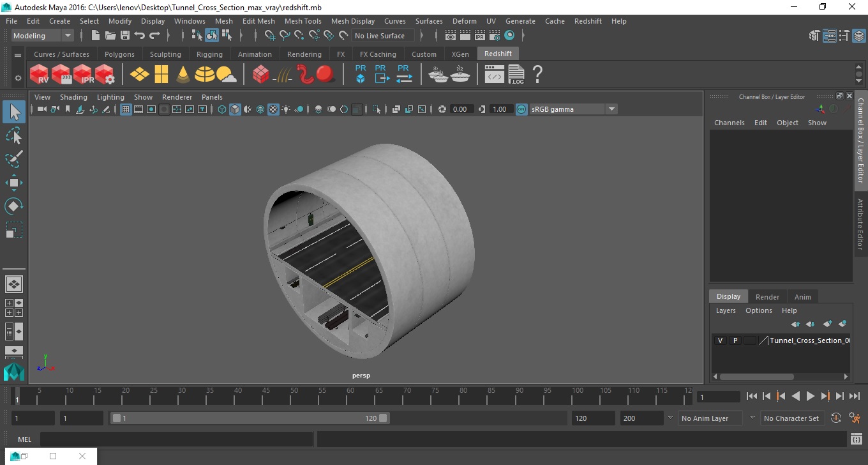
Task: Expand the collapsed section after selection mode icons
Action: tap(240, 36)
